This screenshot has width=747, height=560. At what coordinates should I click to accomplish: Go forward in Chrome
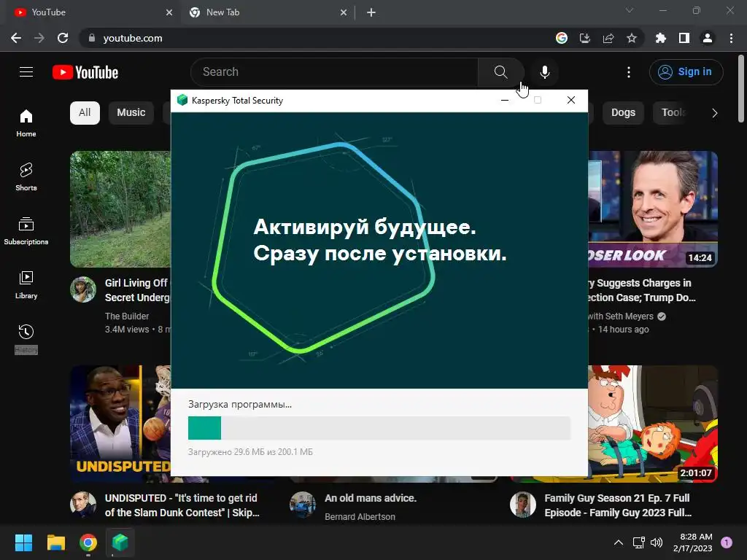(39, 38)
